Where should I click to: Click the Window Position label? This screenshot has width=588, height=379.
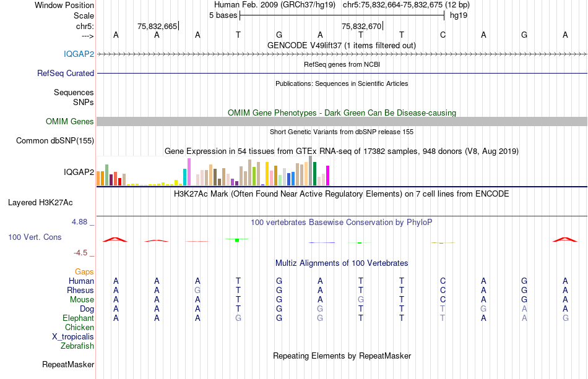[64, 5]
